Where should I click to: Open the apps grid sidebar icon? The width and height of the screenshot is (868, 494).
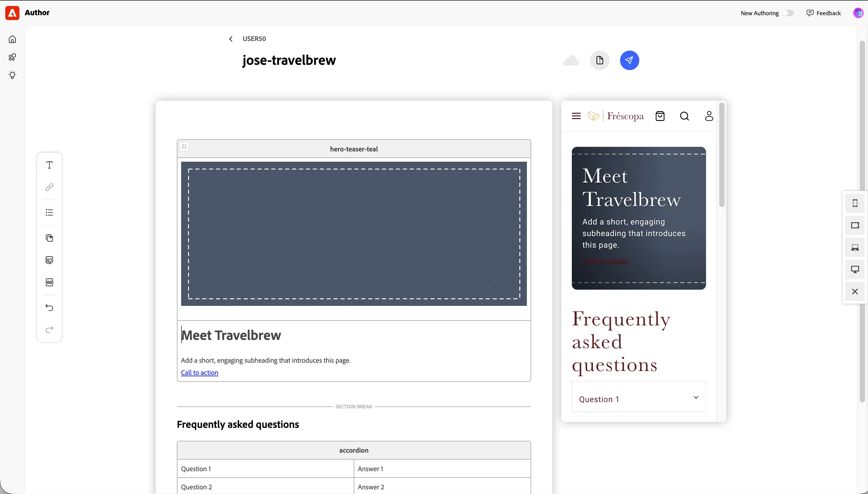(x=12, y=57)
